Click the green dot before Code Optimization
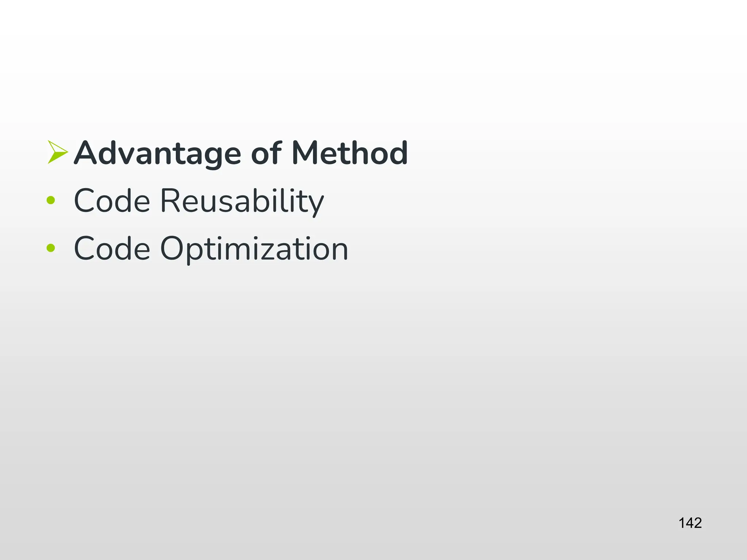This screenshot has width=747, height=560. tap(51, 248)
